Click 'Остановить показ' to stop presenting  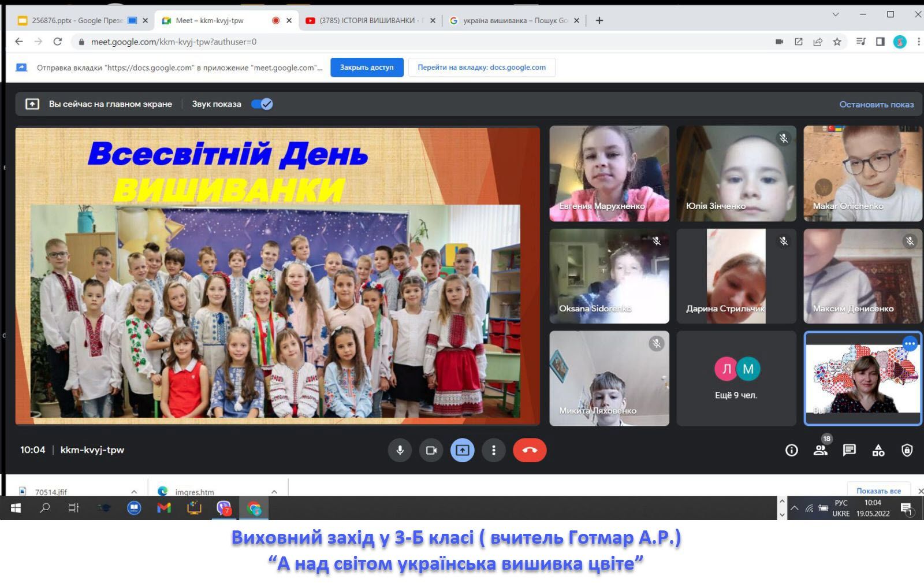coord(876,104)
